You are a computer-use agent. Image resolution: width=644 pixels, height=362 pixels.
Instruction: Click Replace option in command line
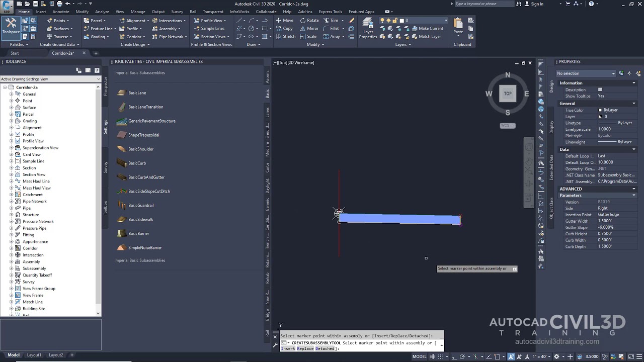pos(305,348)
